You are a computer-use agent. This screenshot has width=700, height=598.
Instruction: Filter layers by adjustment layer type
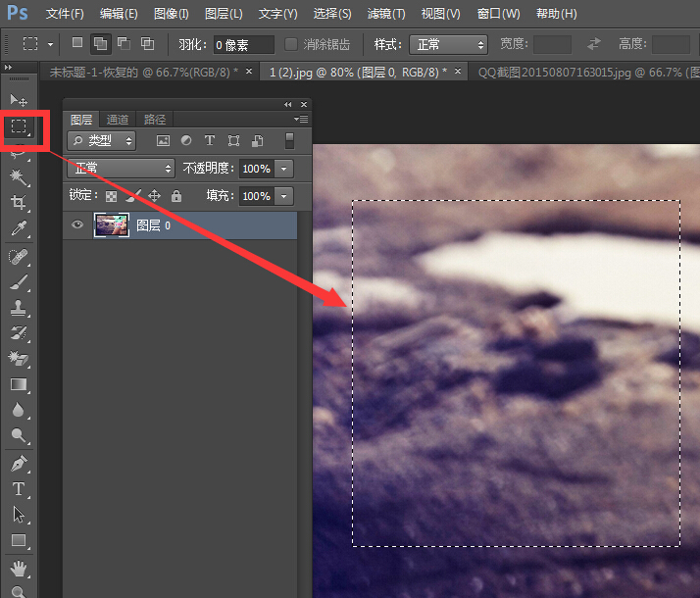[x=186, y=141]
